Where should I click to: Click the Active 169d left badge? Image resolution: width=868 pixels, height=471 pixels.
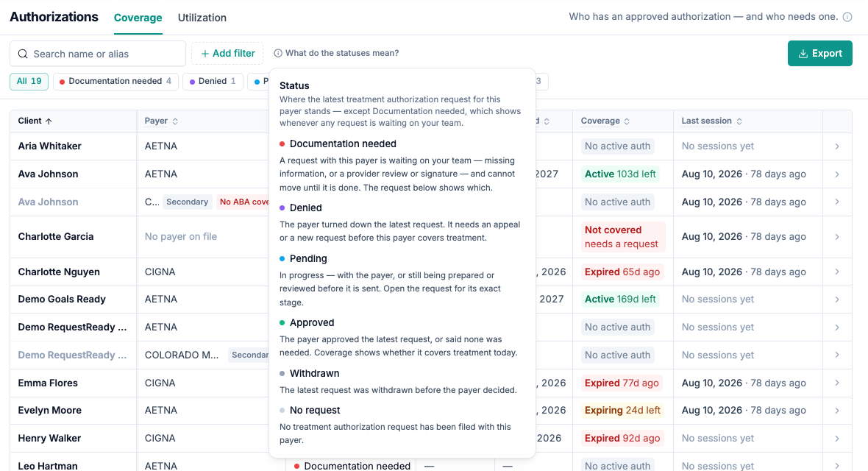click(x=621, y=300)
